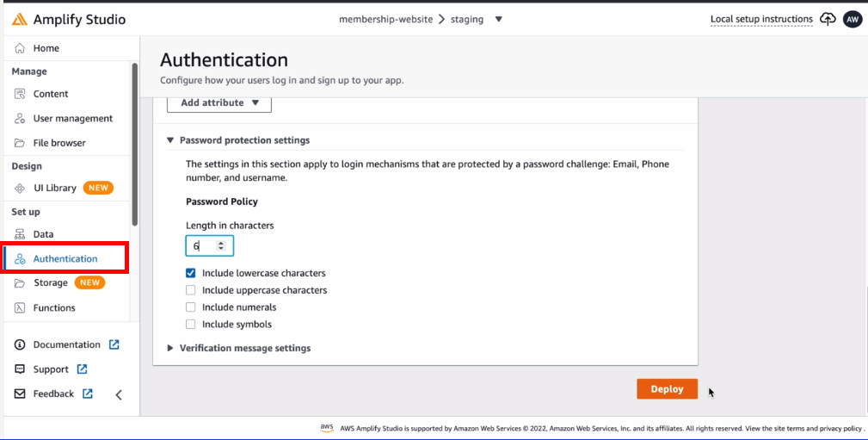
Task: Click the sidebar vertical scrollbar
Action: click(x=134, y=144)
